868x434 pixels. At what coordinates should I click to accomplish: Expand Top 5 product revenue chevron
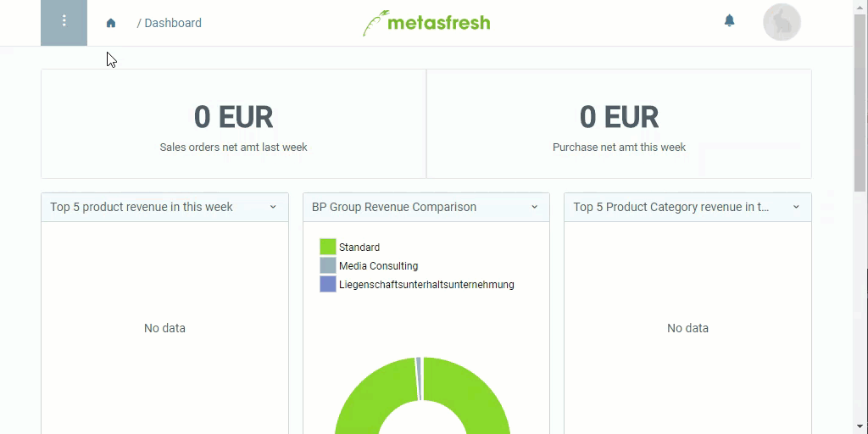click(273, 207)
